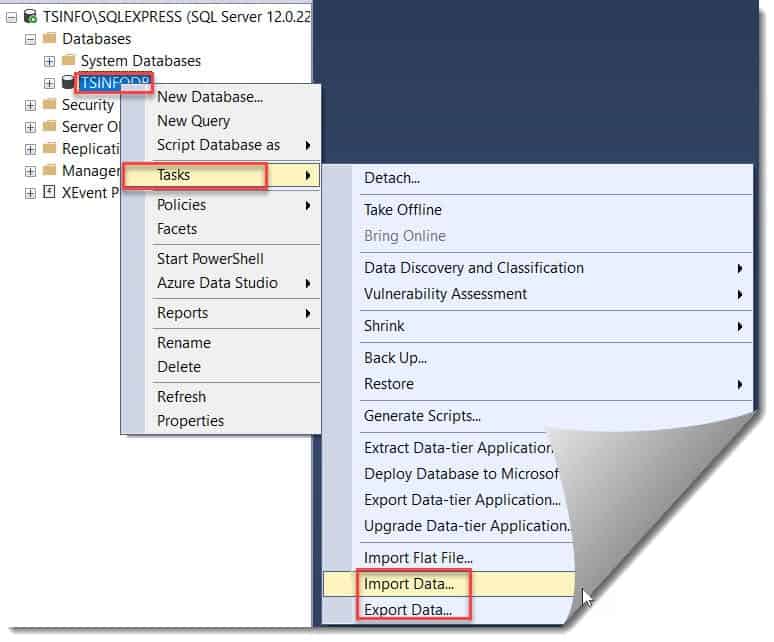This screenshot has width=774, height=642.
Task: Collapse the TSINFO\SQLEXPRESS server node
Action: pyautogui.click(x=11, y=17)
